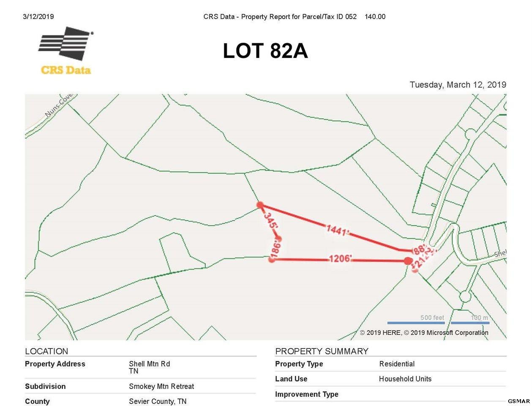Click the red vertex at the parcel's southwest corner
The width and height of the screenshot is (532, 406).
pos(272,259)
